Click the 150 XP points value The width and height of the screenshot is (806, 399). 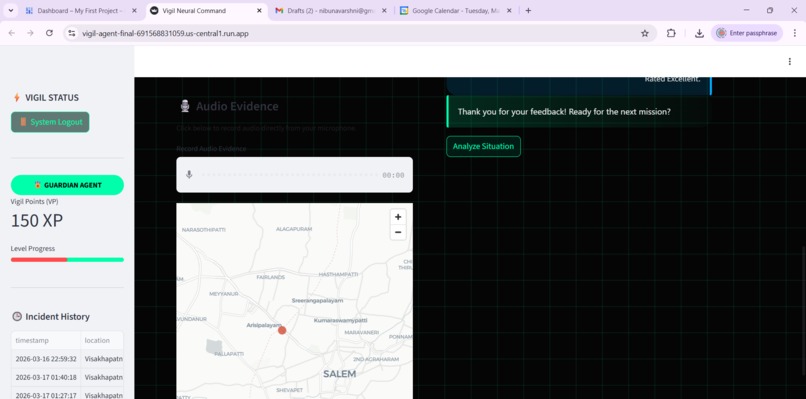[37, 221]
